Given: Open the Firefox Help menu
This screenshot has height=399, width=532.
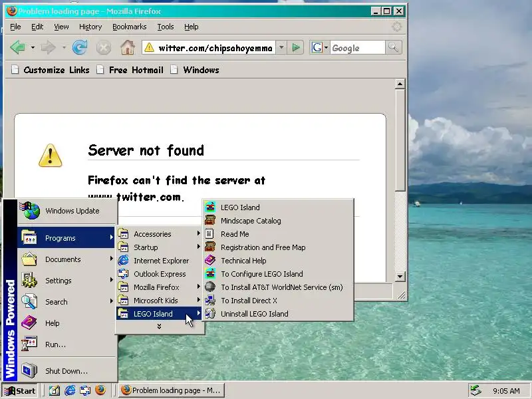Looking at the screenshot, I should [191, 27].
